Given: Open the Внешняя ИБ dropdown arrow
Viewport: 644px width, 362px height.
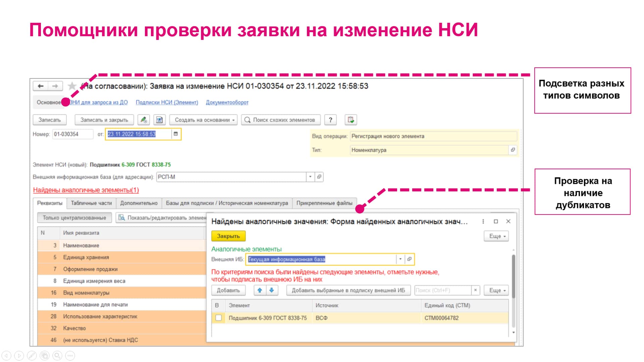Looking at the screenshot, I should click(x=400, y=259).
